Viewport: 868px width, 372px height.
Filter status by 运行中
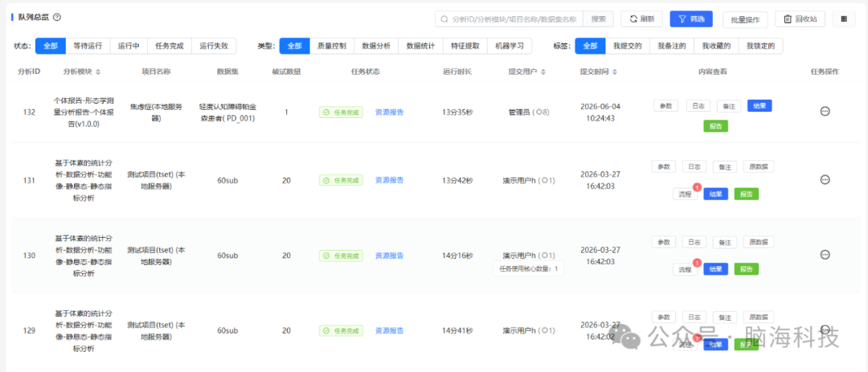coord(129,46)
